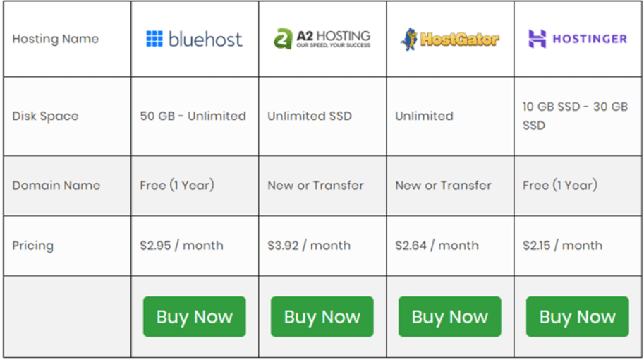Image resolution: width=644 pixels, height=360 pixels.
Task: Click Buy Now under HostGator
Action: [x=450, y=316]
